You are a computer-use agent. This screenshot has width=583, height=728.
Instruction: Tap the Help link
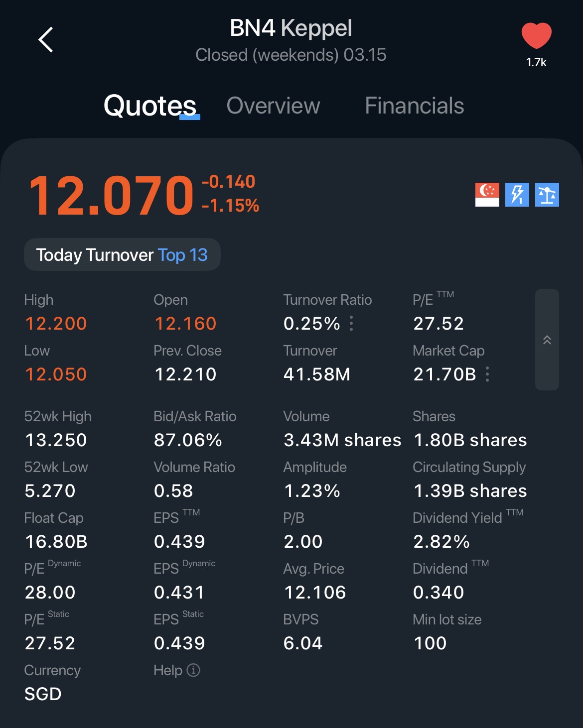[168, 670]
